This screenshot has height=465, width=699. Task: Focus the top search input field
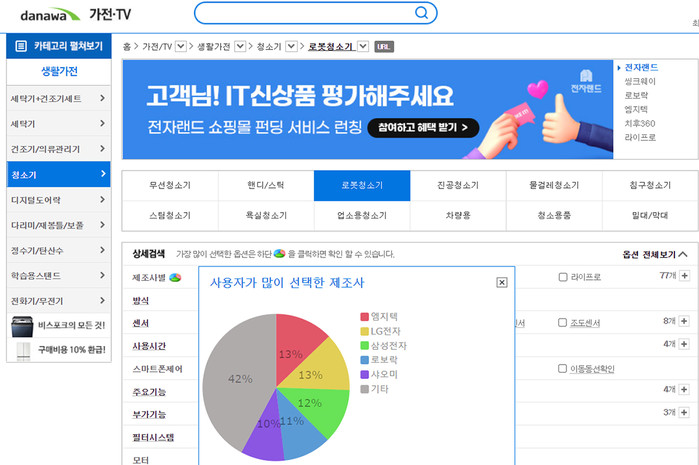click(305, 13)
